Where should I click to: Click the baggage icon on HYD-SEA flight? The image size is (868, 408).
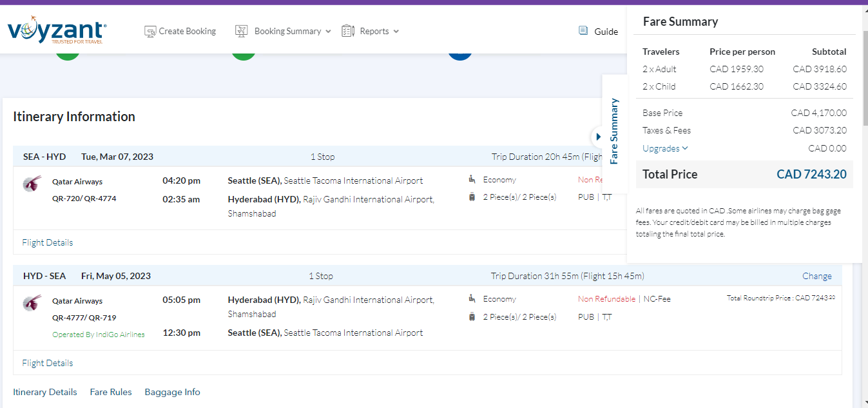(472, 316)
